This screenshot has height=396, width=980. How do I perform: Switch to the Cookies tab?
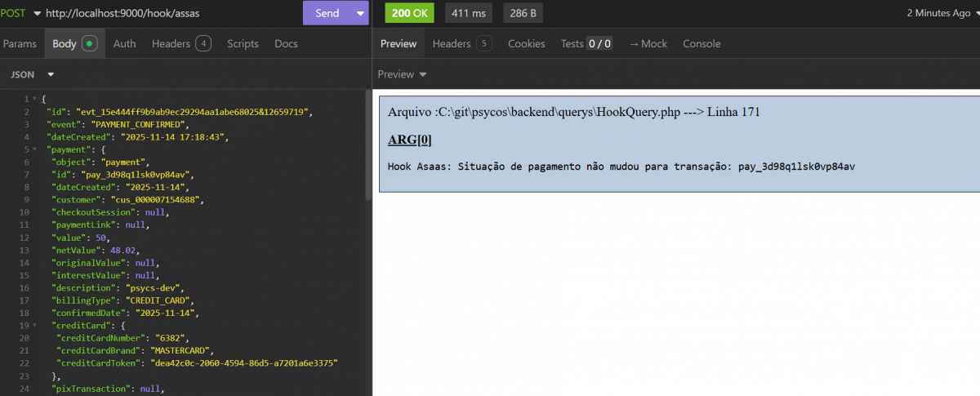526,44
